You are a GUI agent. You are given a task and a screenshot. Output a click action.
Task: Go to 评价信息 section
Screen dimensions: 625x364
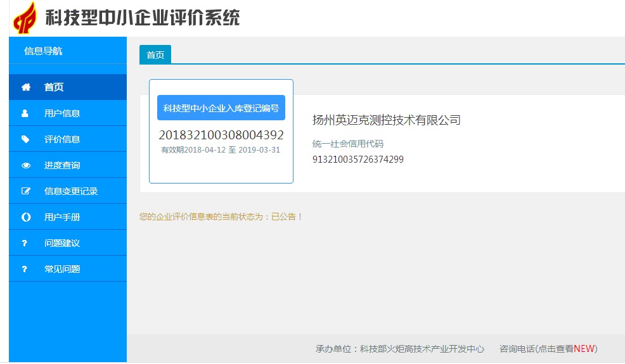[62, 139]
